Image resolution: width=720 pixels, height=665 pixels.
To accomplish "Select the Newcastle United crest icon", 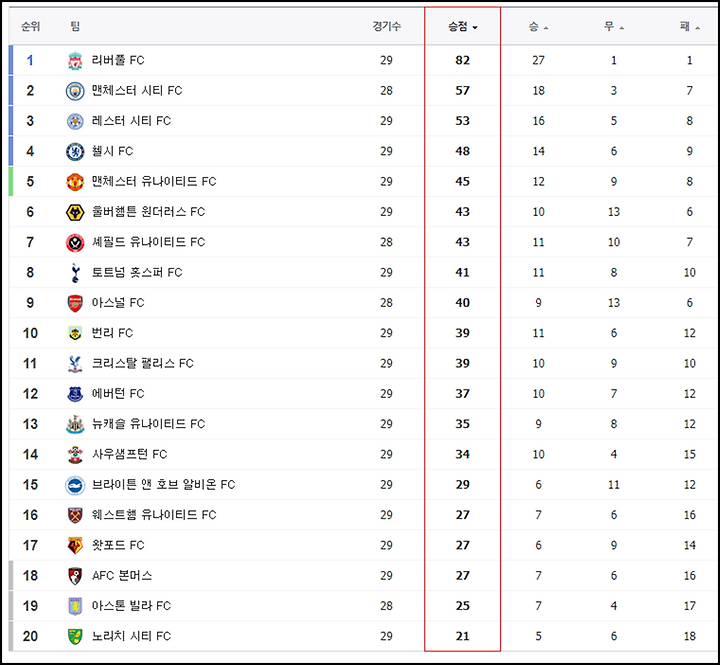I will pyautogui.click(x=75, y=424).
